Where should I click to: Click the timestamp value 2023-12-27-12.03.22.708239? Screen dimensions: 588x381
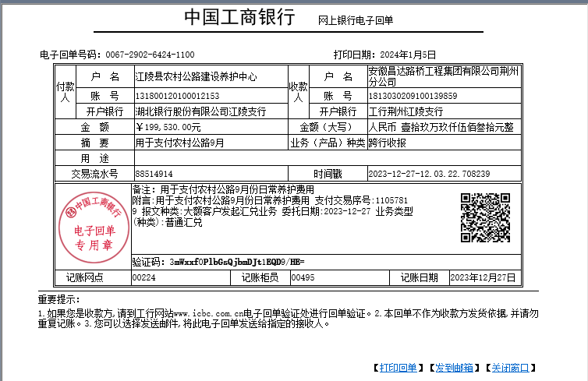[x=429, y=174]
